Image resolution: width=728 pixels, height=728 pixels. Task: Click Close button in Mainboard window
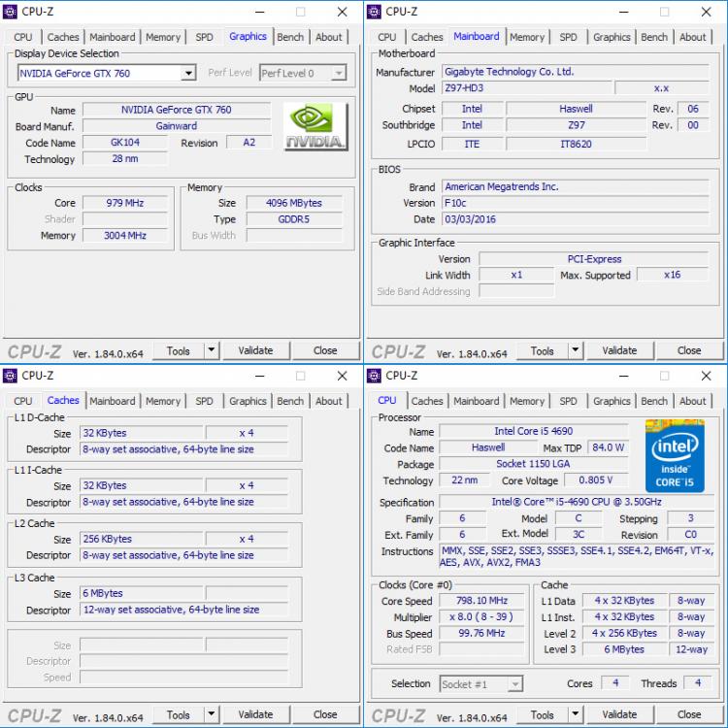[x=689, y=350]
